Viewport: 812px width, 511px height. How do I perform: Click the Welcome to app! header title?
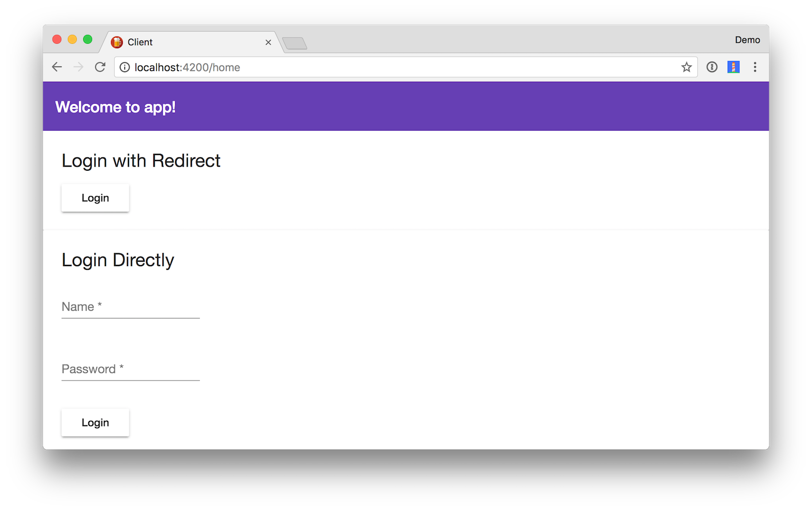116,107
